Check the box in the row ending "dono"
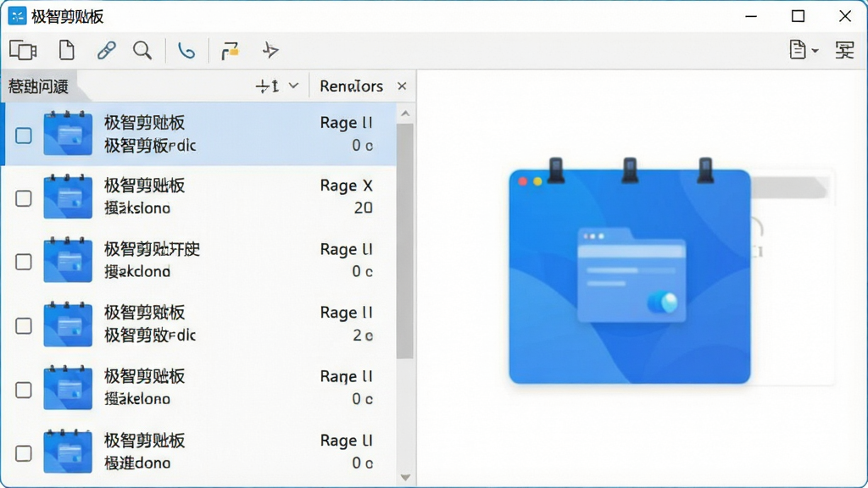This screenshot has width=868, height=488. point(23,453)
